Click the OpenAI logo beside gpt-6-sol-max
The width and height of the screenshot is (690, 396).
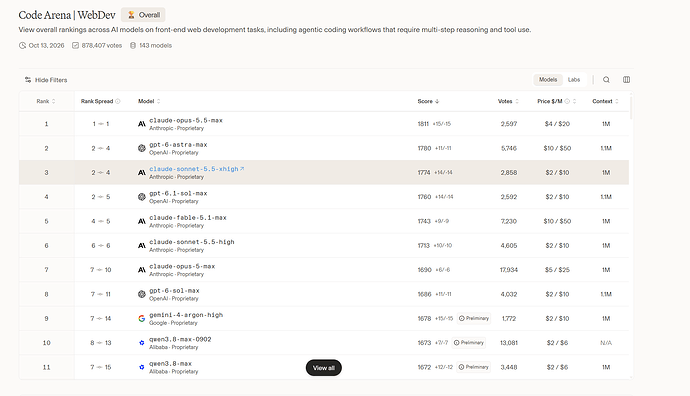click(142, 294)
